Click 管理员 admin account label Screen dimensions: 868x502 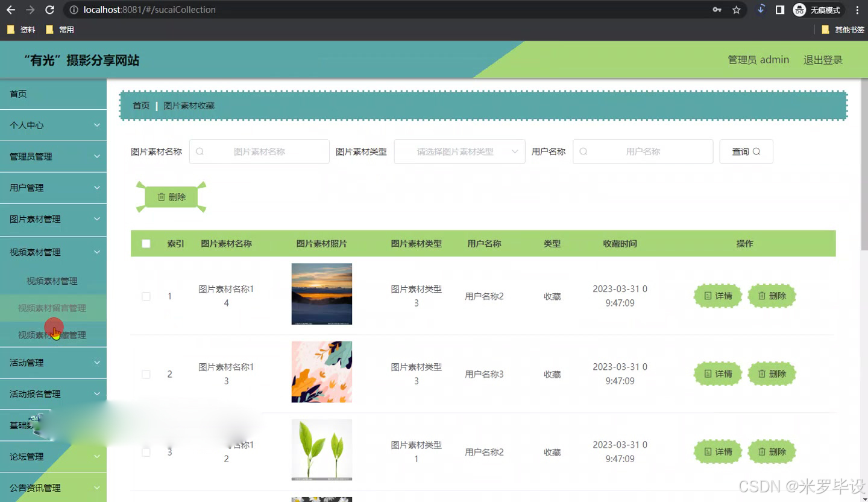pyautogui.click(x=758, y=60)
